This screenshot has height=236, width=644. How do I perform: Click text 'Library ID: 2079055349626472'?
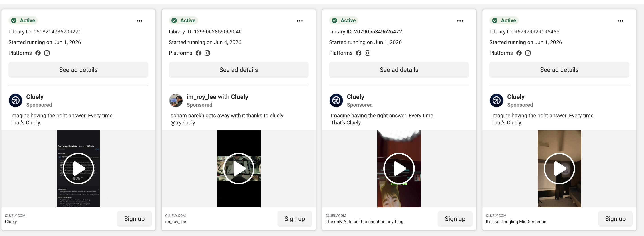(x=365, y=32)
